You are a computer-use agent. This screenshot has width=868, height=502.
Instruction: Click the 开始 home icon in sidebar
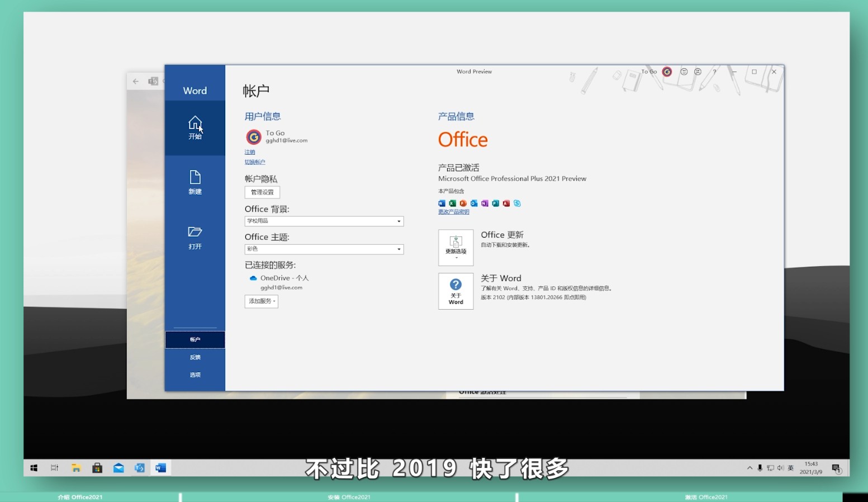(x=195, y=127)
